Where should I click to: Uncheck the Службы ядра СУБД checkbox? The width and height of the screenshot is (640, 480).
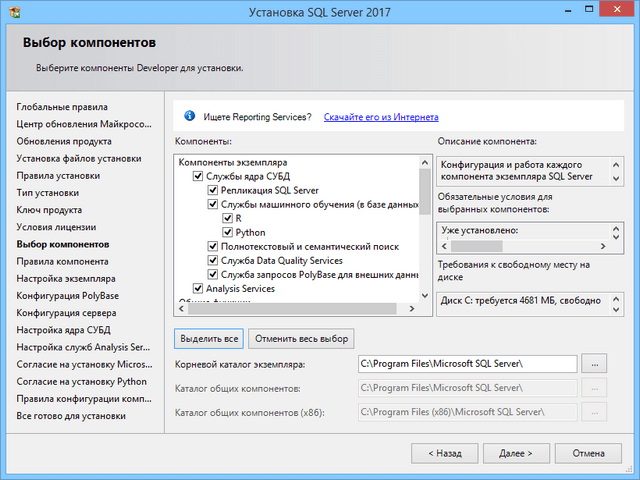click(198, 176)
